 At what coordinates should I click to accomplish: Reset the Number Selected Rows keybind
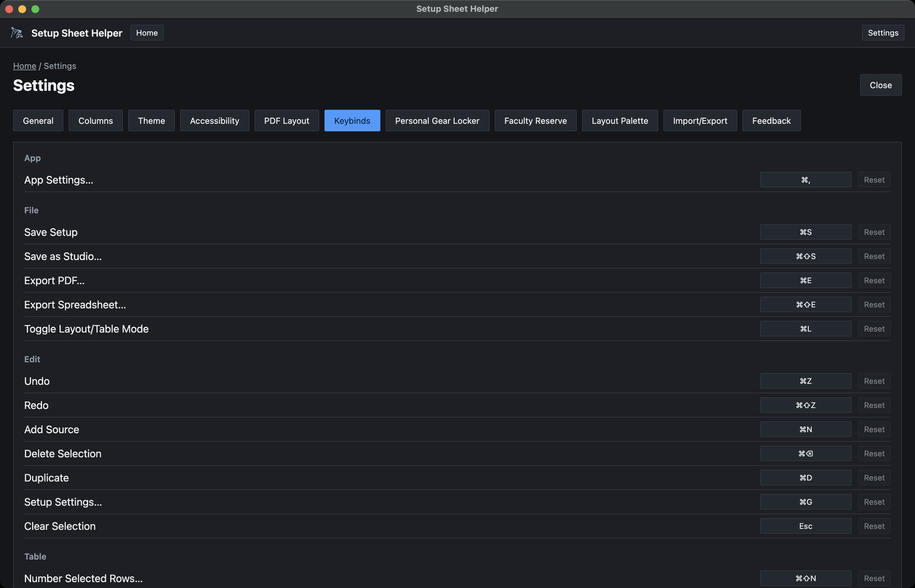pyautogui.click(x=874, y=578)
